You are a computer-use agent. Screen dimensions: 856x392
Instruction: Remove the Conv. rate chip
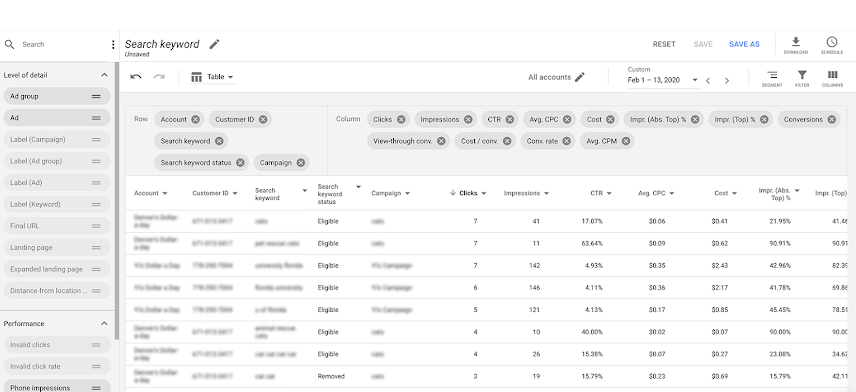coord(567,141)
